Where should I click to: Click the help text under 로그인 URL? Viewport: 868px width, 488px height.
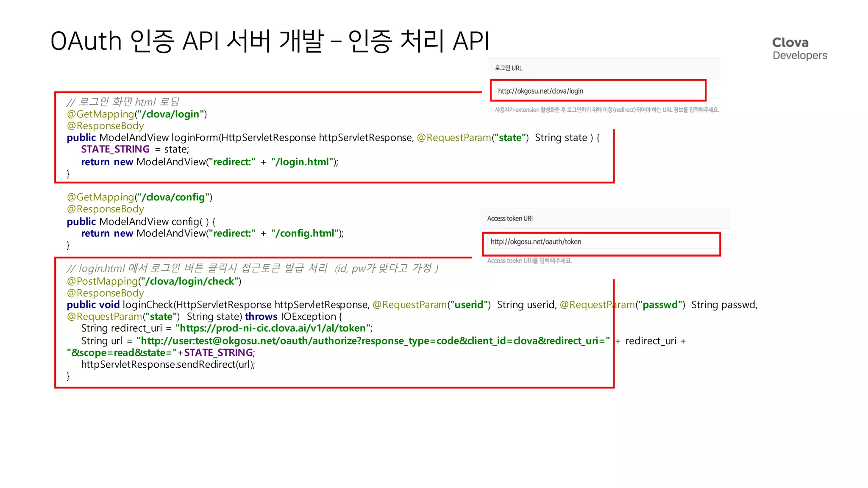point(607,110)
